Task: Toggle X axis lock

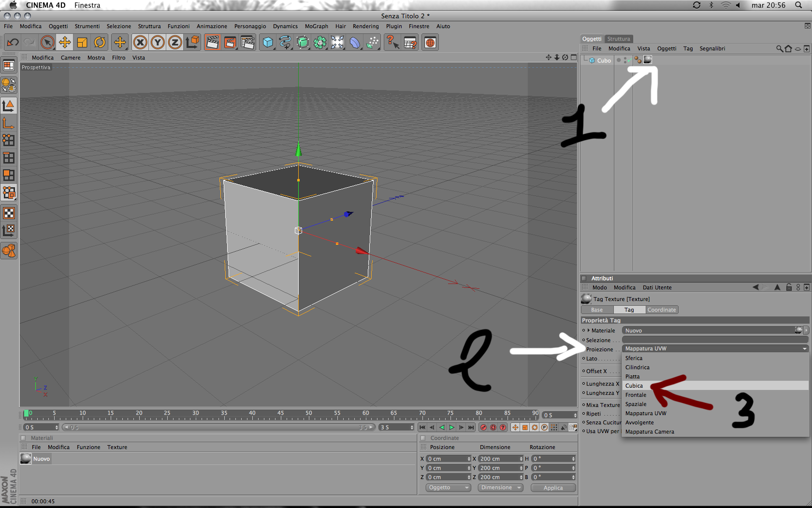Action: pos(140,43)
